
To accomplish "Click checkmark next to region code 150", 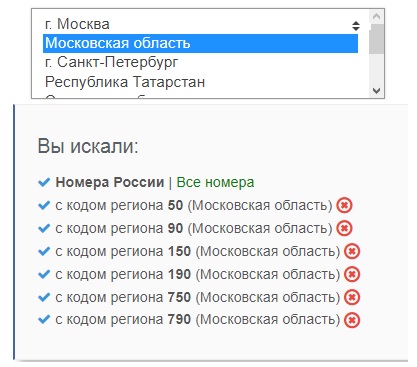I will (x=44, y=251).
